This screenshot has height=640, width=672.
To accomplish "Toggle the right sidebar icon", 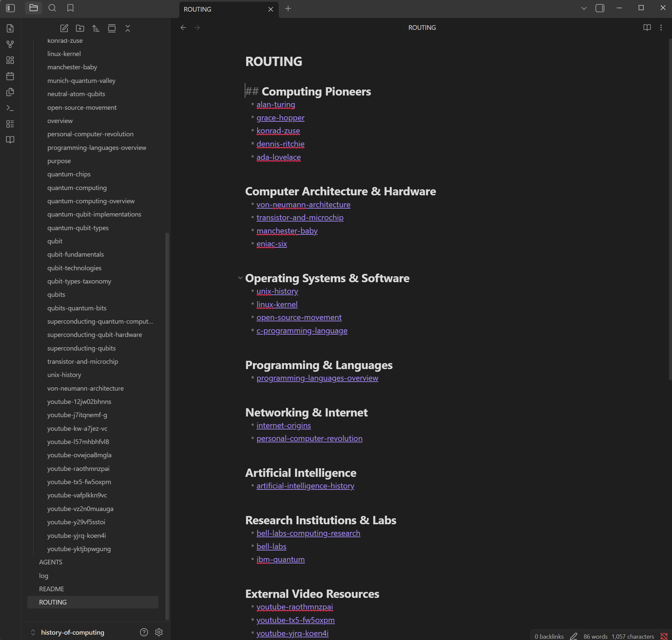I will 600,8.
